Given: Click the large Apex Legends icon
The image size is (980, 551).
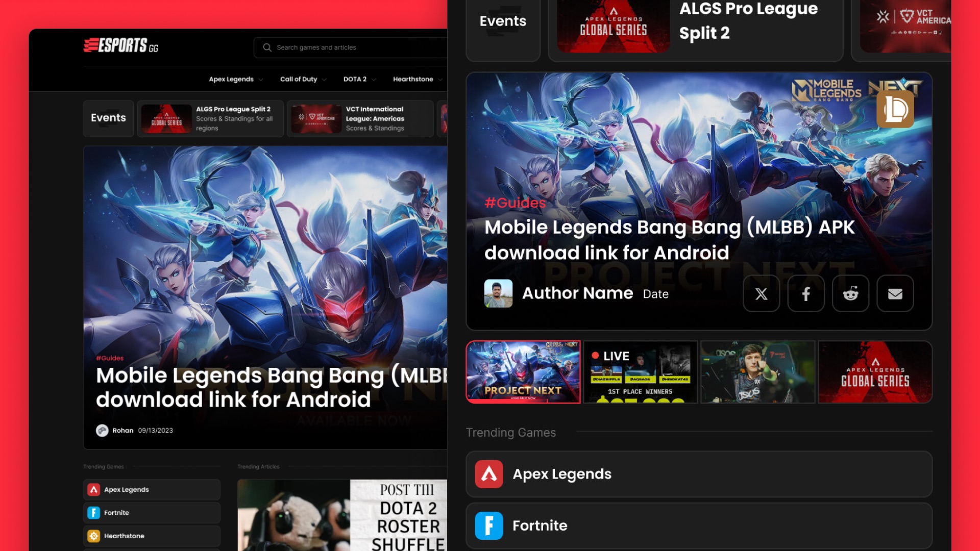Looking at the screenshot, I should tap(489, 474).
